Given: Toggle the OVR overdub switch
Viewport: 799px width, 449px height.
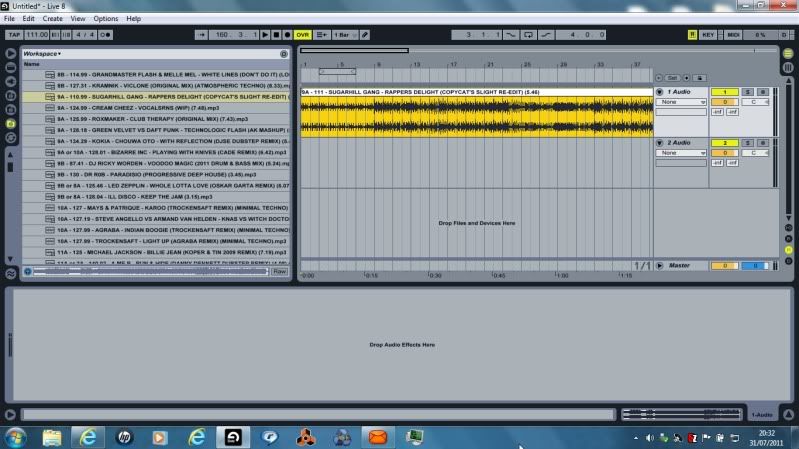Looking at the screenshot, I should pyautogui.click(x=302, y=34).
